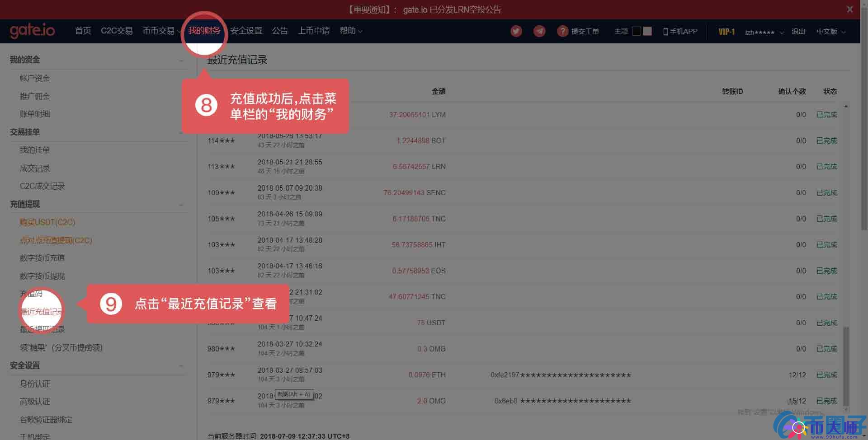Select amount 37.20065101 LYM
The width and height of the screenshot is (868, 440).
pyautogui.click(x=417, y=115)
